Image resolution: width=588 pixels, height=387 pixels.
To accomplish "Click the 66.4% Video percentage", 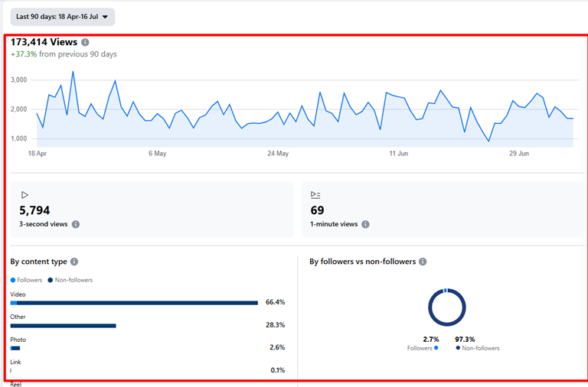I will [276, 302].
